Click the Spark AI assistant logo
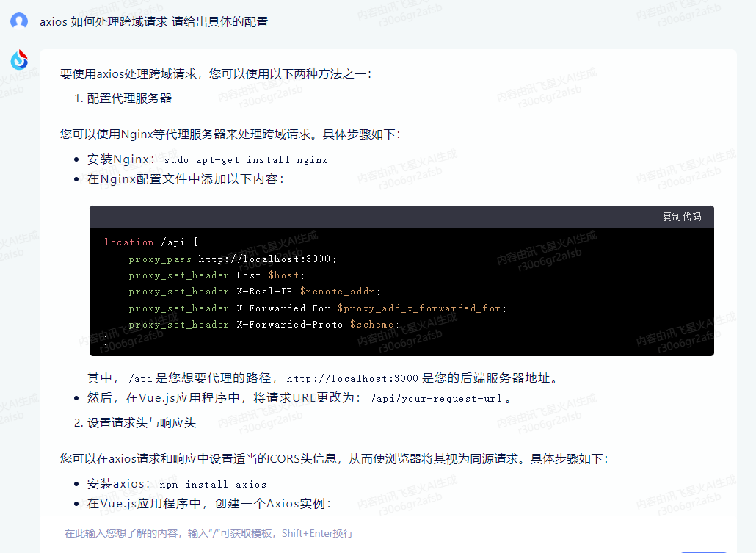 (x=19, y=59)
